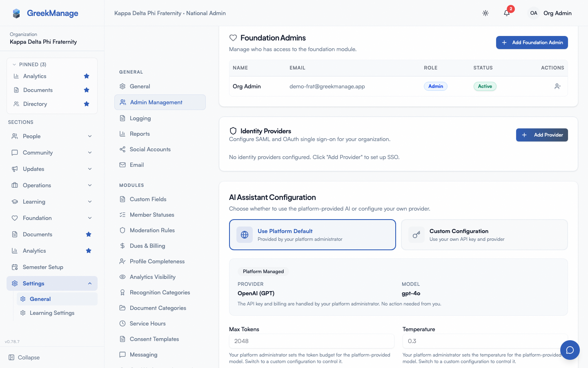Open Profile Completeness module
Screen dimensions: 588x368
160,261
